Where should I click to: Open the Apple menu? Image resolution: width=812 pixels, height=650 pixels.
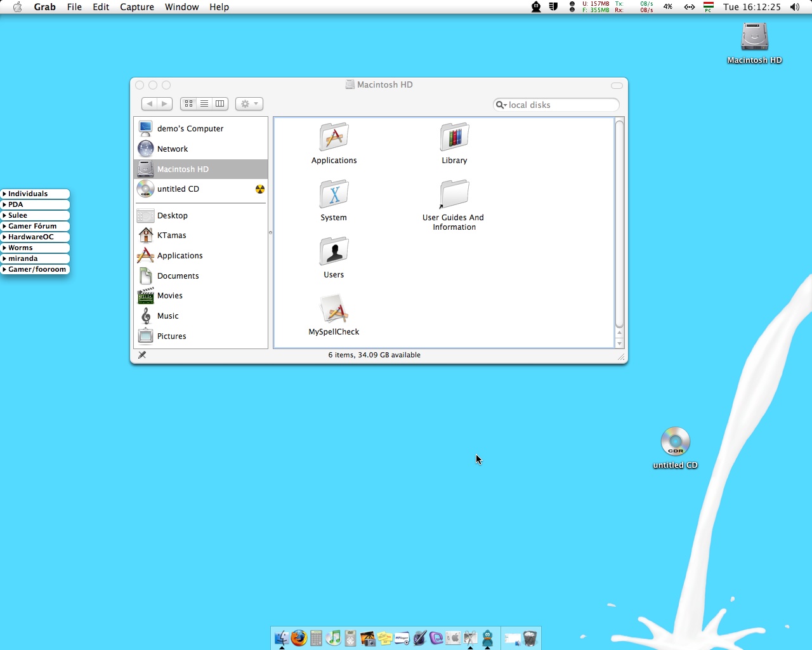[17, 7]
